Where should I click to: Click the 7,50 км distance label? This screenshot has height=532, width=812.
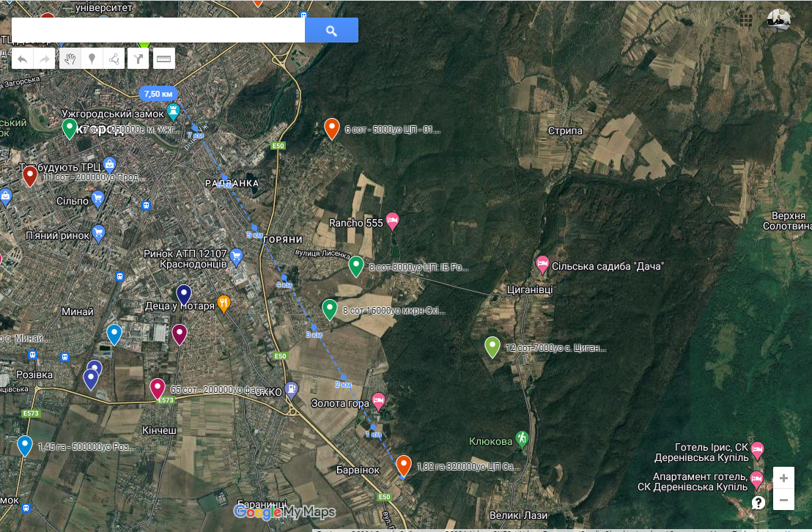[x=158, y=94]
